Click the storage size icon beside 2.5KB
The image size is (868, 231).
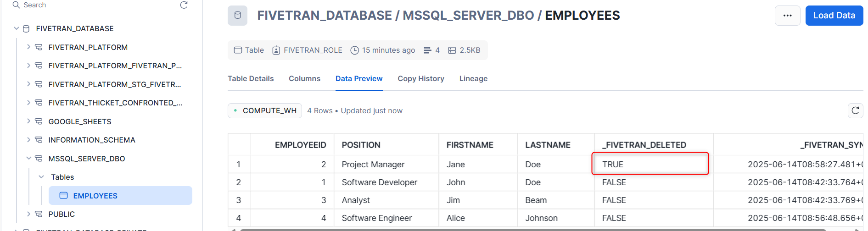(x=452, y=50)
